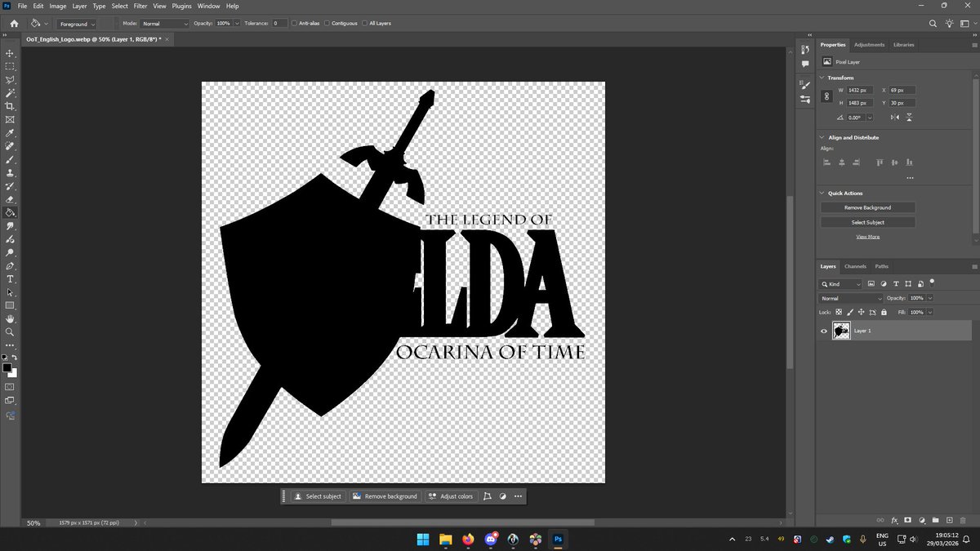Open the Foreground fill source dropdown
Viewport: 980px width, 551px height.
(77, 24)
